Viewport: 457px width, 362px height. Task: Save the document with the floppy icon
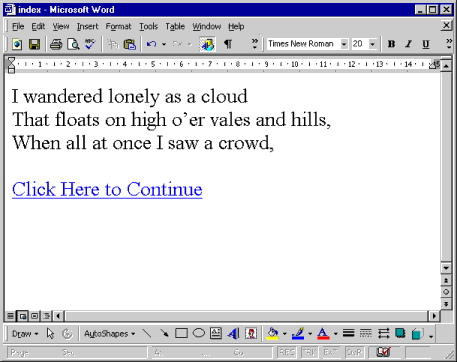point(34,44)
